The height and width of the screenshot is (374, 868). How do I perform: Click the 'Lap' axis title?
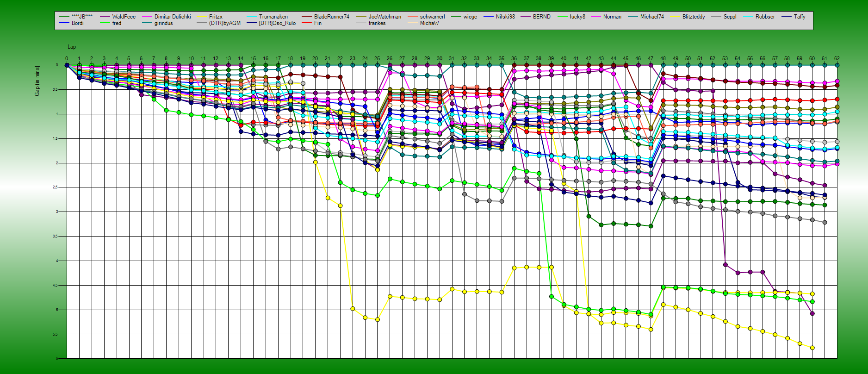pos(72,47)
